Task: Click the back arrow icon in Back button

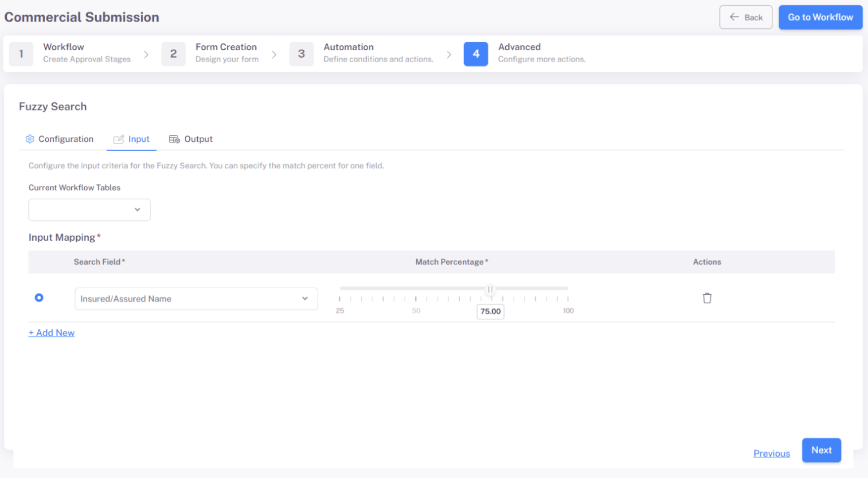Action: click(733, 17)
